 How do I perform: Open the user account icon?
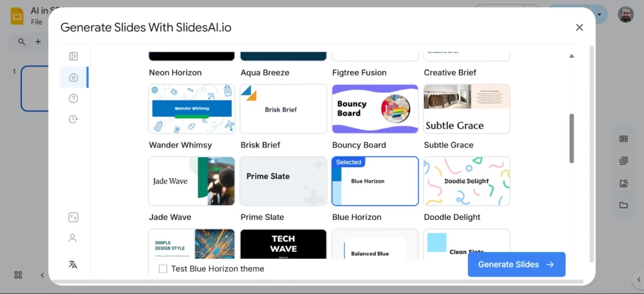pos(73,238)
